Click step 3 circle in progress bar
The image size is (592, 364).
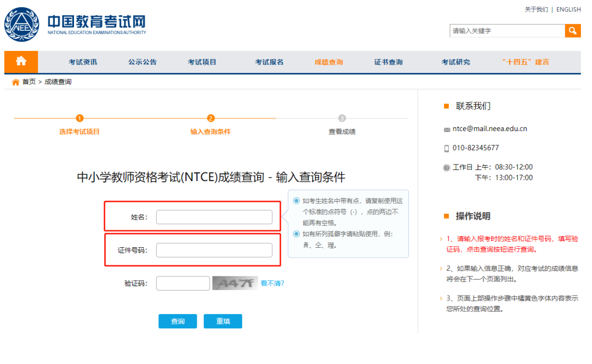point(341,118)
